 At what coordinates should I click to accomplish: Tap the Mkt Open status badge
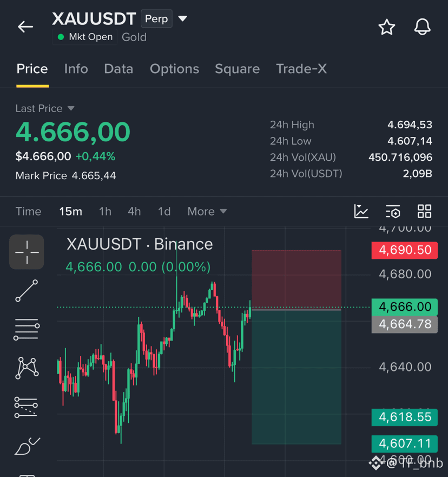(x=85, y=37)
